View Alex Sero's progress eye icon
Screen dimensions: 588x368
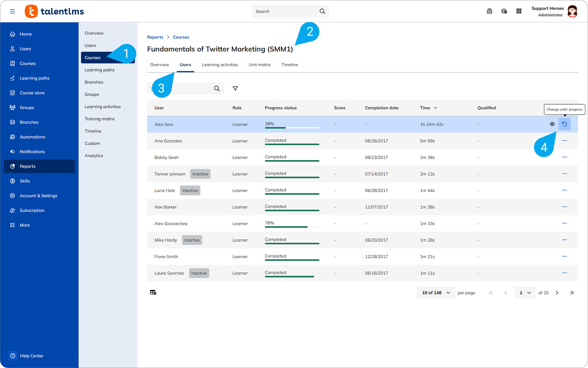point(552,124)
